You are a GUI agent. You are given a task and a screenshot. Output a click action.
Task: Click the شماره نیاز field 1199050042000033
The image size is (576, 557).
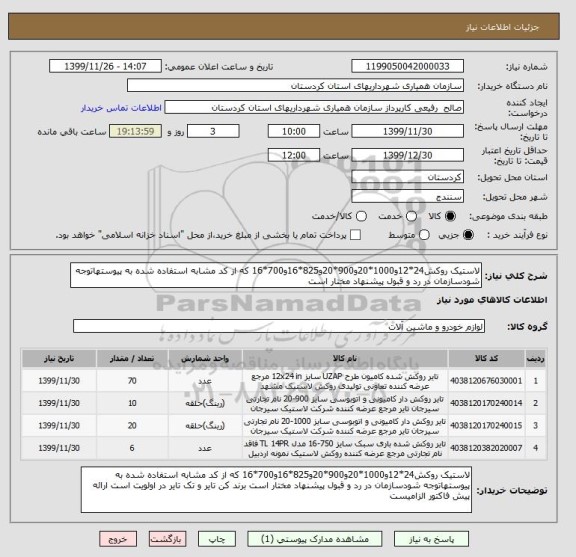[407, 66]
